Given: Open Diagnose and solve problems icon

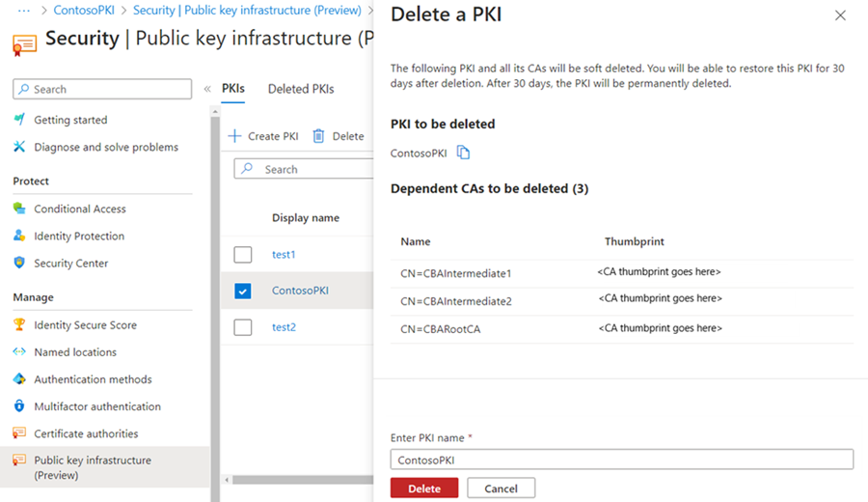Looking at the screenshot, I should tap(19, 147).
